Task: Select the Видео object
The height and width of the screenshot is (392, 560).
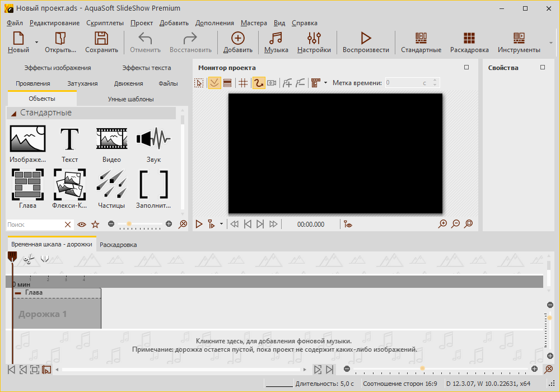Action: pos(112,144)
